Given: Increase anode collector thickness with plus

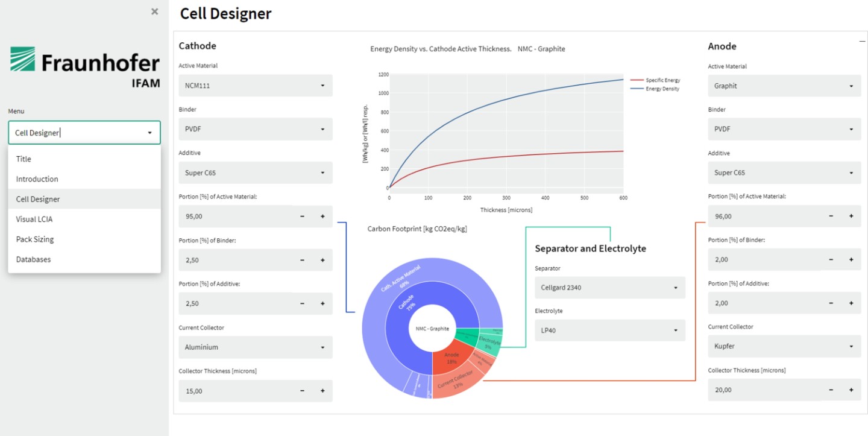Looking at the screenshot, I should coord(851,390).
